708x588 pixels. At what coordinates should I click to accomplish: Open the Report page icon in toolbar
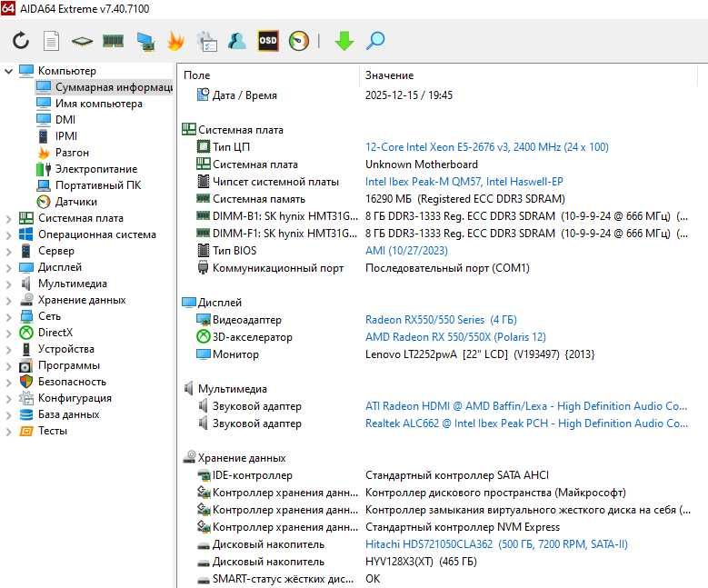[x=51, y=41]
